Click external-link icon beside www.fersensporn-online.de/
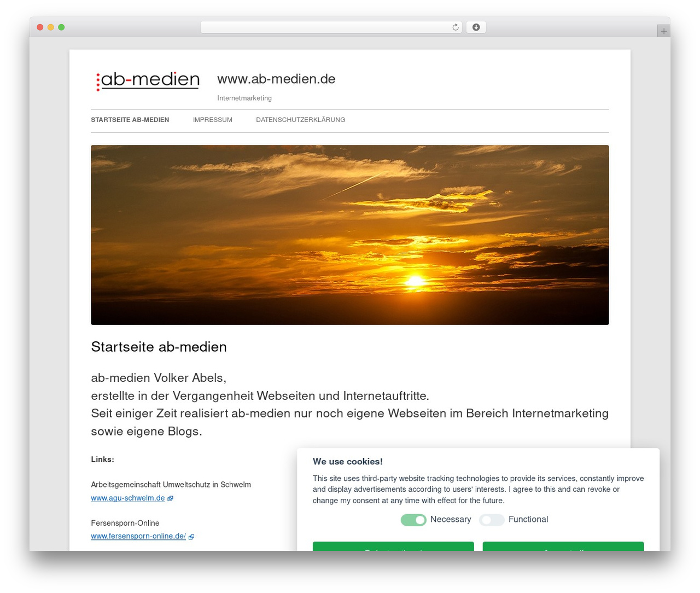The width and height of the screenshot is (700, 593). [191, 537]
